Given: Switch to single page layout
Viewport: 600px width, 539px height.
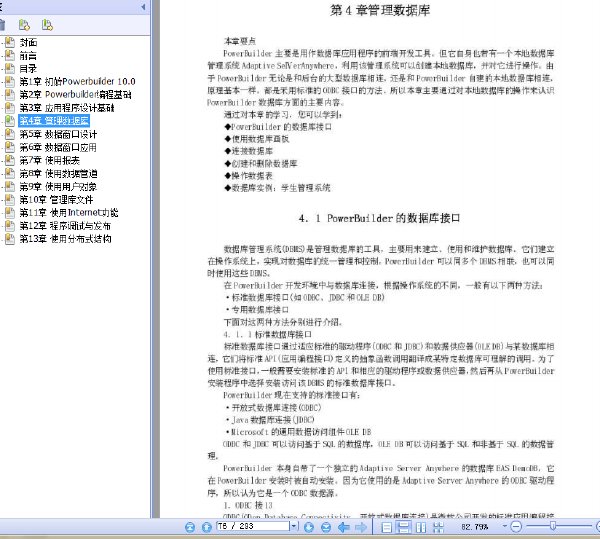Looking at the screenshot, I should point(387,527).
